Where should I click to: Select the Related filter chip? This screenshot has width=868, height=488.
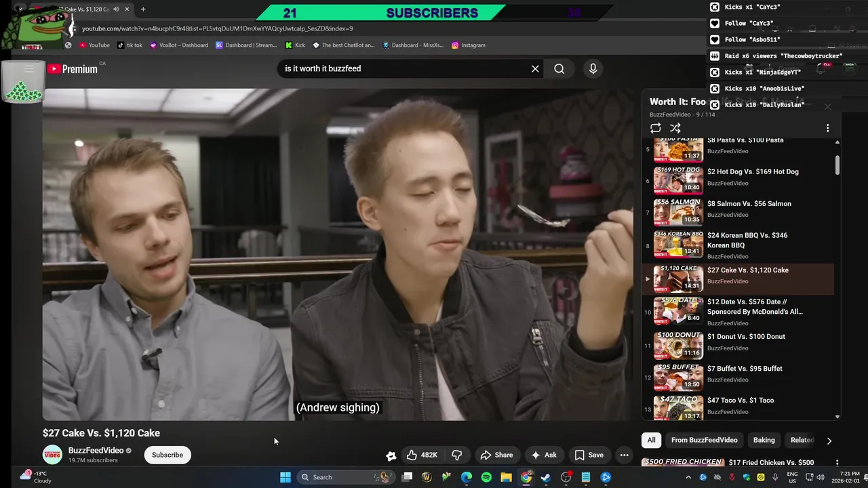[802, 440]
